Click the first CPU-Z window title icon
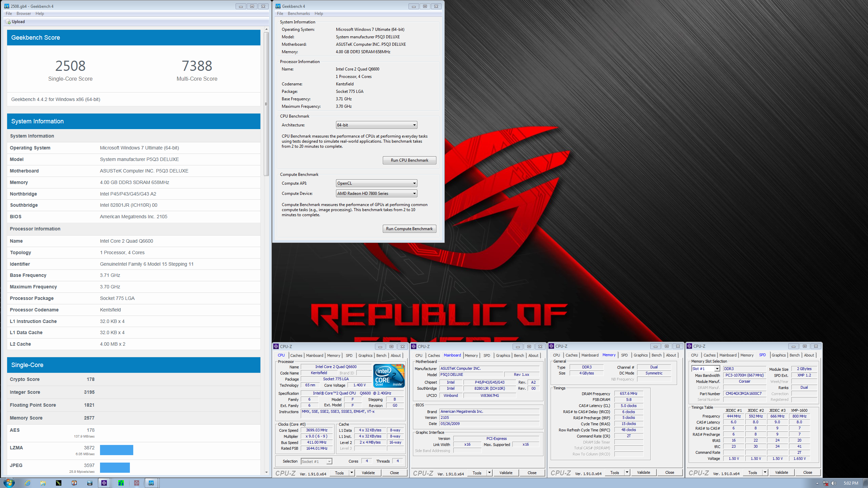 pyautogui.click(x=276, y=346)
